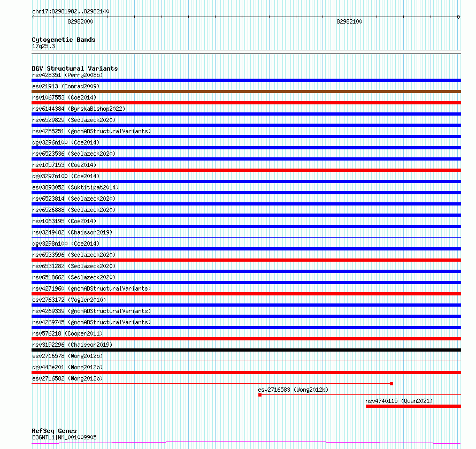Screen dimensions: 476x449
Task: Click nsv4269745 (gnomADStructuralVariants) label
Action: (91, 322)
